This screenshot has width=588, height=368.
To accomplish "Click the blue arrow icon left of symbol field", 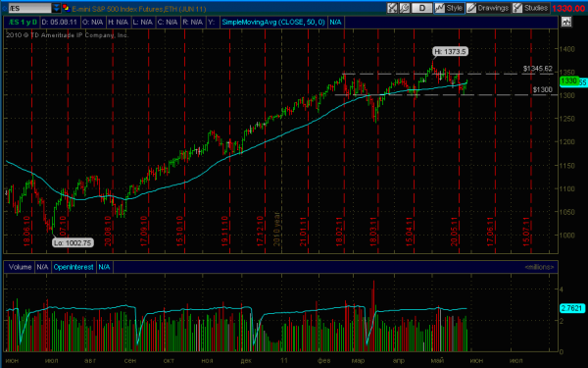I will tap(4, 8).
